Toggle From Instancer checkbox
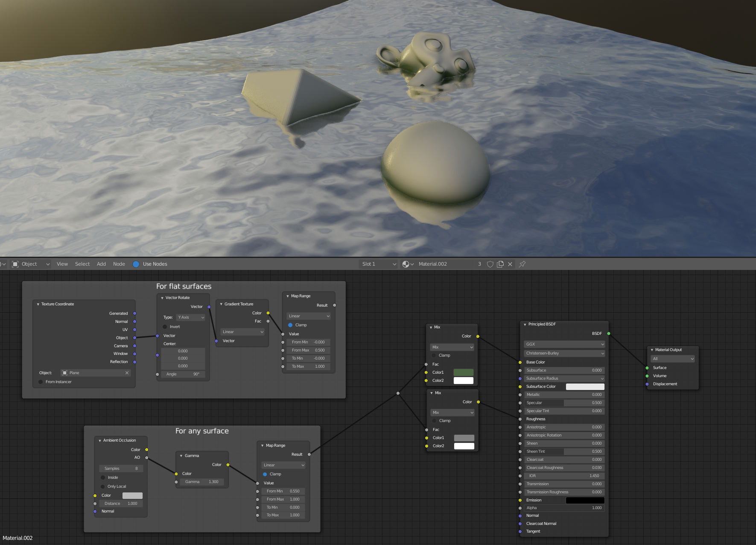Image resolution: width=756 pixels, height=545 pixels. 41,382
